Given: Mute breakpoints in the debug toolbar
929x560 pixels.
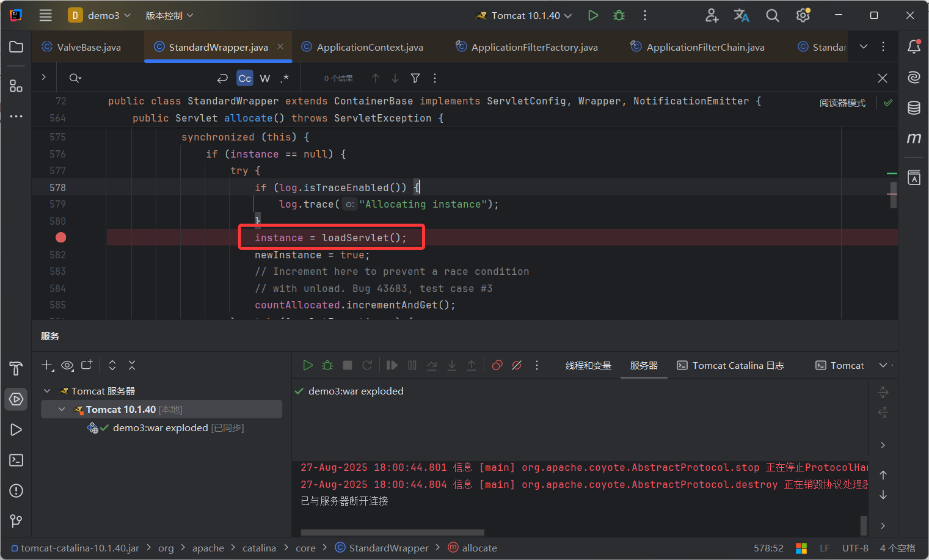Looking at the screenshot, I should (516, 365).
